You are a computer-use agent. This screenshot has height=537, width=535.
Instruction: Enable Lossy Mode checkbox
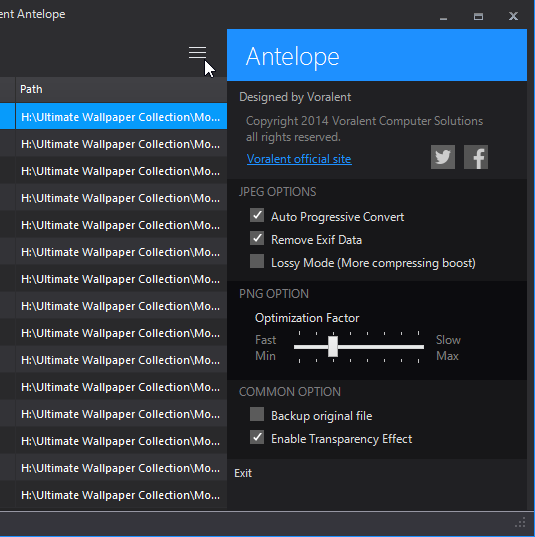tap(257, 261)
